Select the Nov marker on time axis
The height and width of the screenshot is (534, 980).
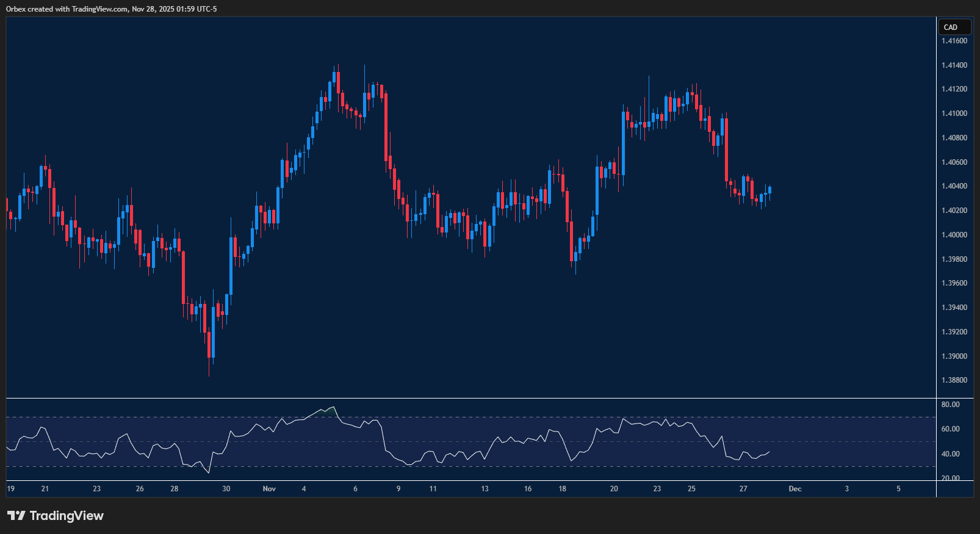pyautogui.click(x=269, y=489)
